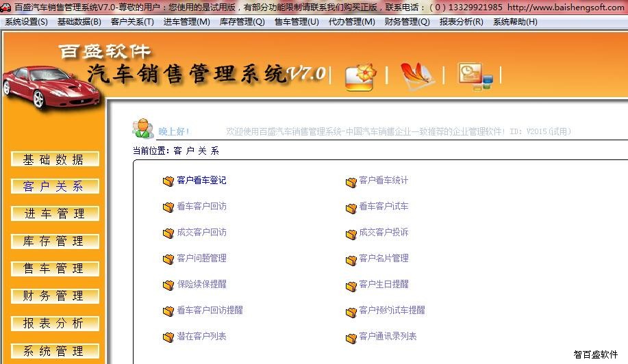Click the icon next to 客户生日提醒
Image resolution: width=628 pixels, height=364 pixels.
(x=351, y=285)
